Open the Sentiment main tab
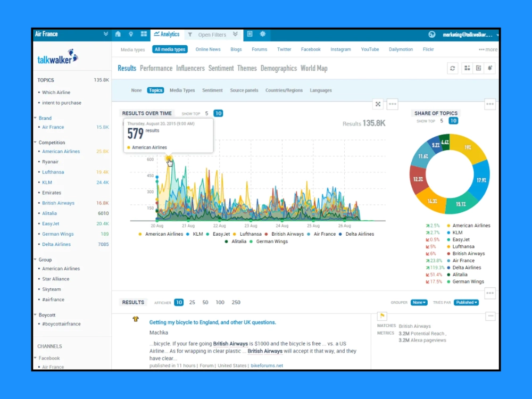 [221, 68]
